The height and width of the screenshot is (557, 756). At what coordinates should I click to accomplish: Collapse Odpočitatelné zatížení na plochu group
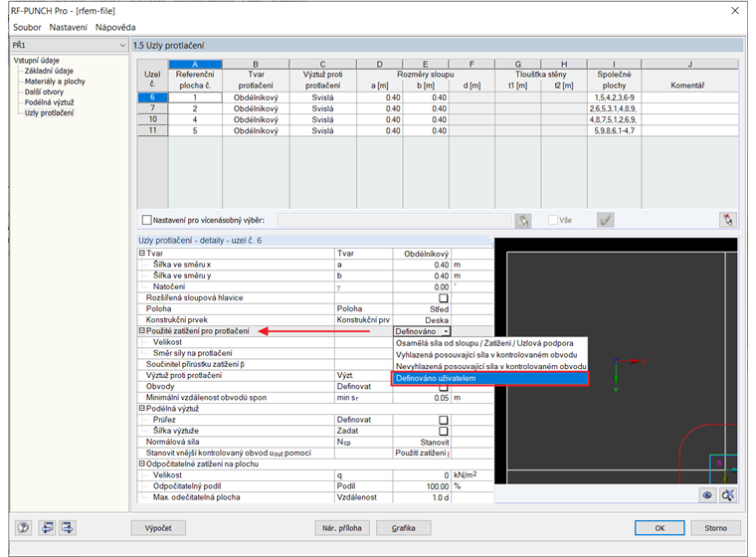pos(141,464)
